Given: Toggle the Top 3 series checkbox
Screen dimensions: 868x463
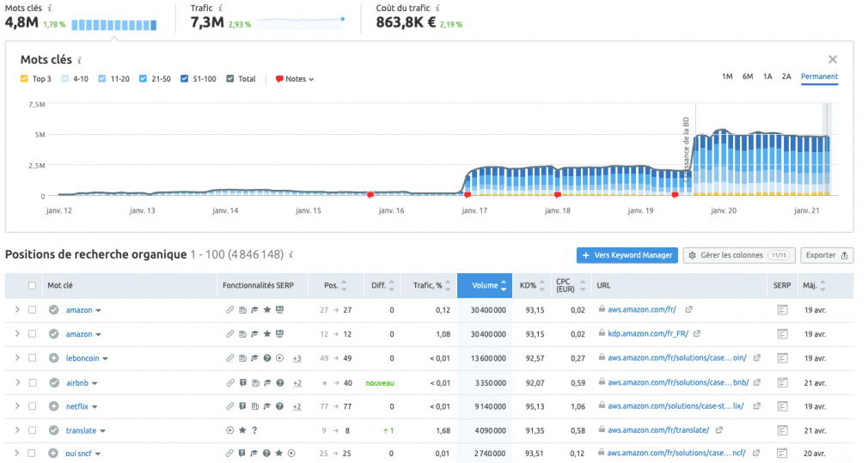Looking at the screenshot, I should 24,78.
